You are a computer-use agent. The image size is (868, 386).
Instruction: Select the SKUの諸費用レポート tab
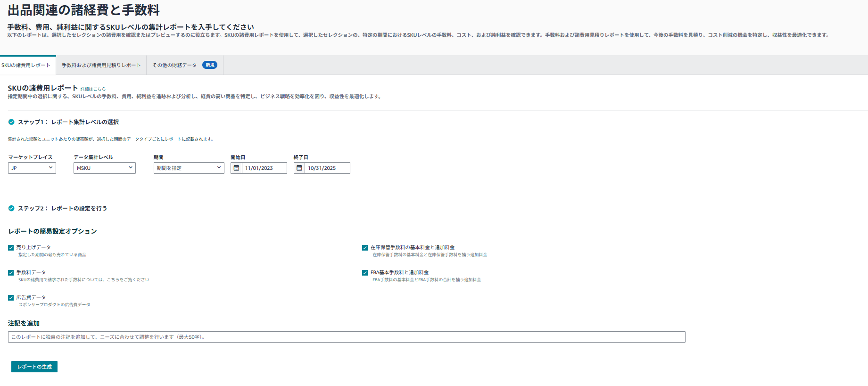click(x=26, y=65)
